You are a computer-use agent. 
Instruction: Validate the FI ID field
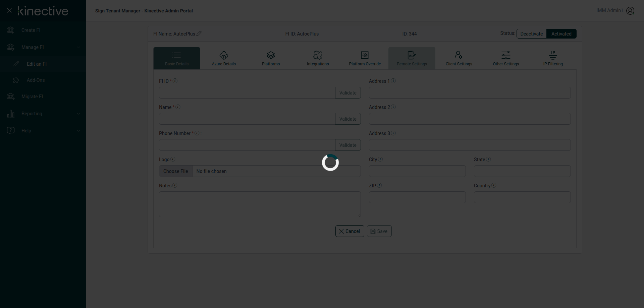point(348,93)
